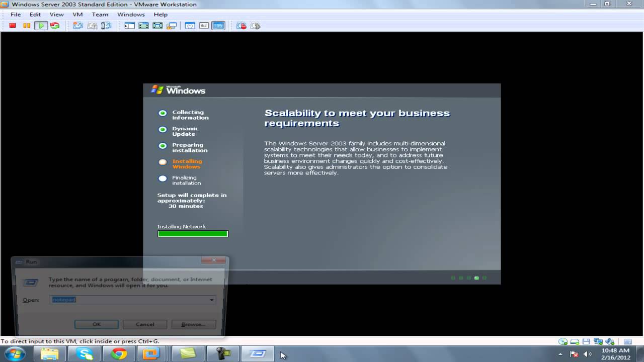
Task: Click the Reset VM toolbar icon
Action: pyautogui.click(x=55, y=26)
